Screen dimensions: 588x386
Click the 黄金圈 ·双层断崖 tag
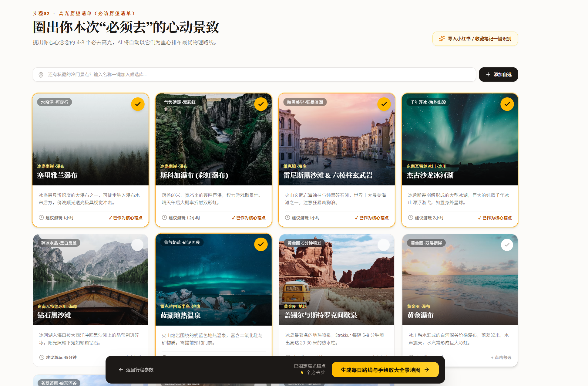426,243
